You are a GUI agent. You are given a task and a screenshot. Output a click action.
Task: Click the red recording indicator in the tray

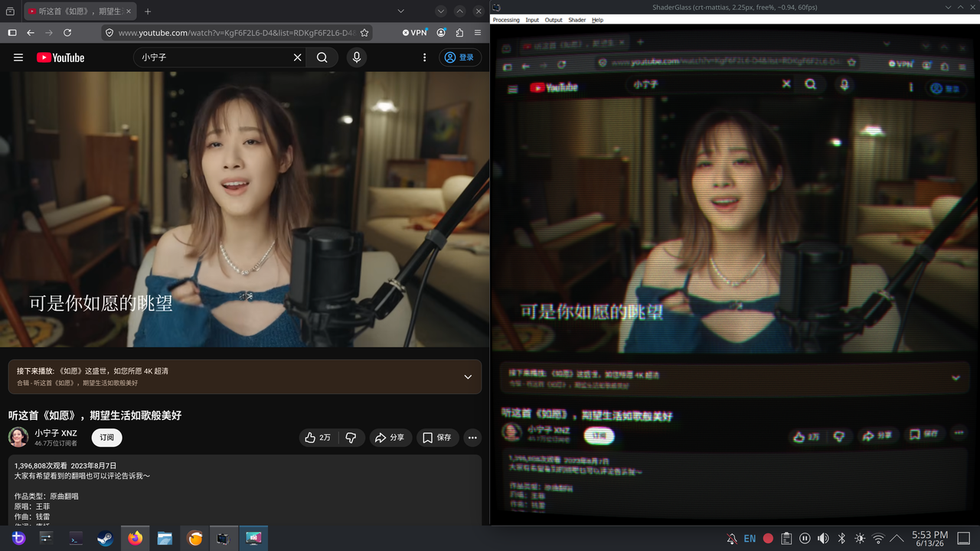(768, 538)
